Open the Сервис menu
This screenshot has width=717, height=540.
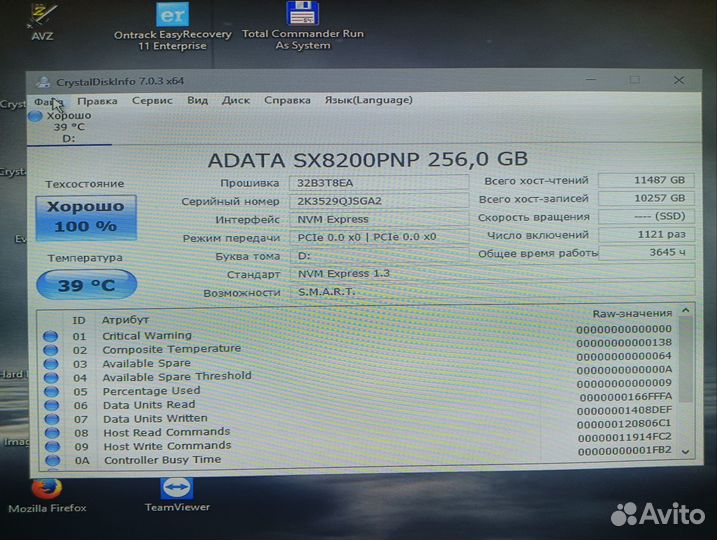[152, 101]
